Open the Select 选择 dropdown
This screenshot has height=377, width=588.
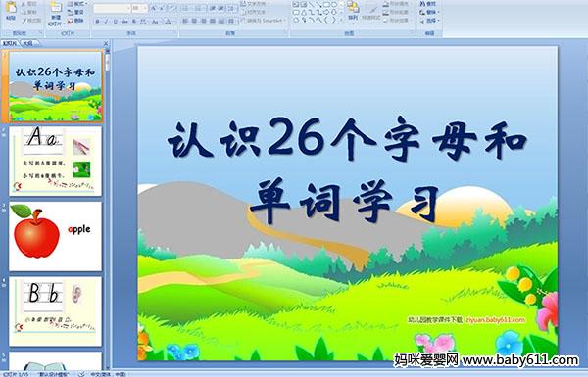click(x=429, y=21)
